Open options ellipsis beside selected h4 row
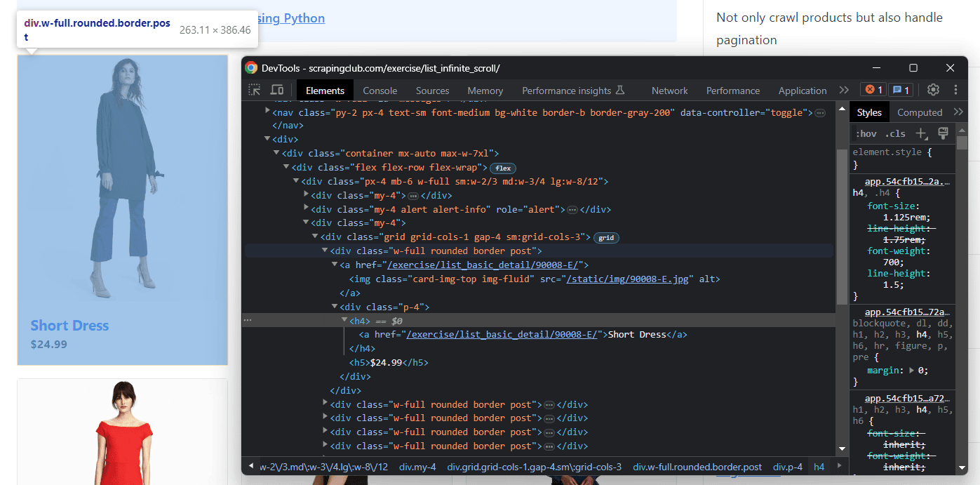Screen dimensions: 980x485 [248, 320]
